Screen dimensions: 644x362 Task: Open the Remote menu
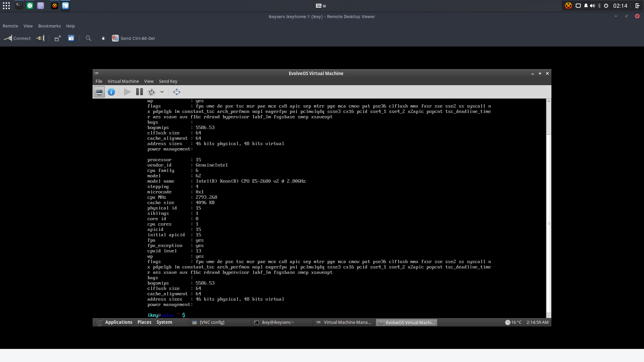10,26
